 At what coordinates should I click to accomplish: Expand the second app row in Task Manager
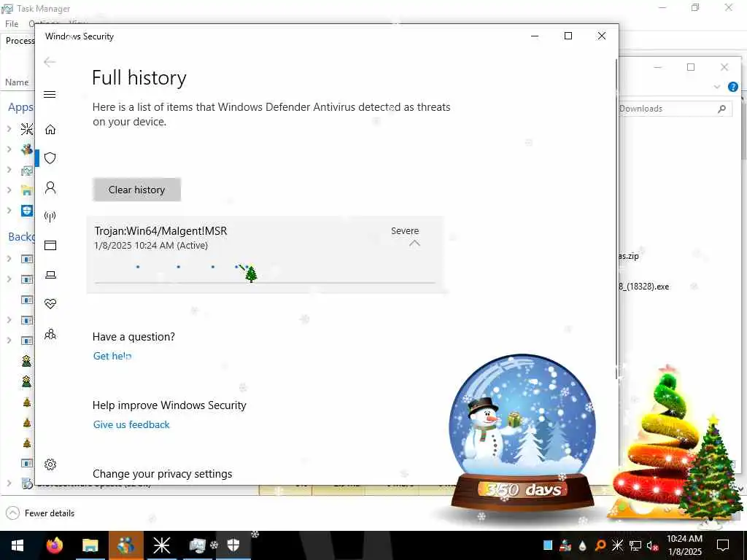(9, 149)
